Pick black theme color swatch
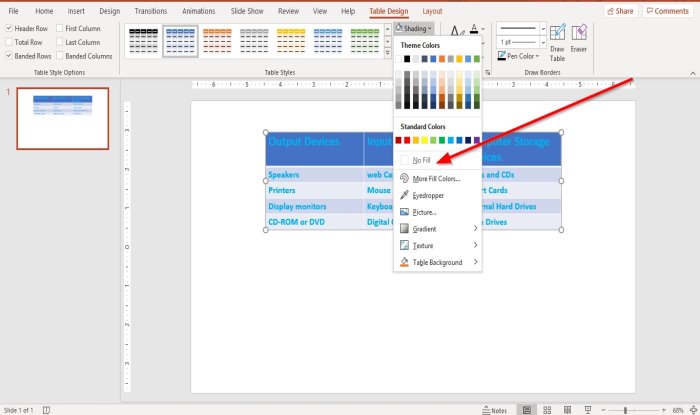The height and width of the screenshot is (415, 700). click(407, 59)
